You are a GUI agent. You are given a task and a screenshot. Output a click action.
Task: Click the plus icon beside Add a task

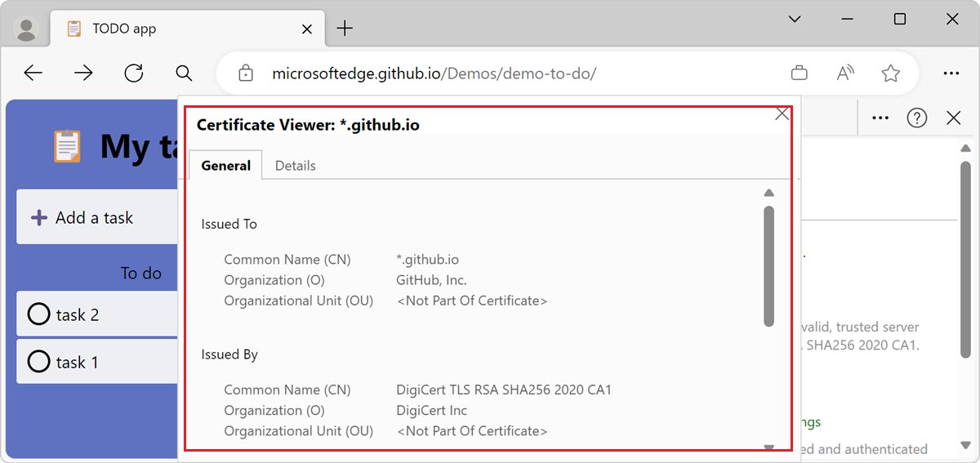(38, 218)
